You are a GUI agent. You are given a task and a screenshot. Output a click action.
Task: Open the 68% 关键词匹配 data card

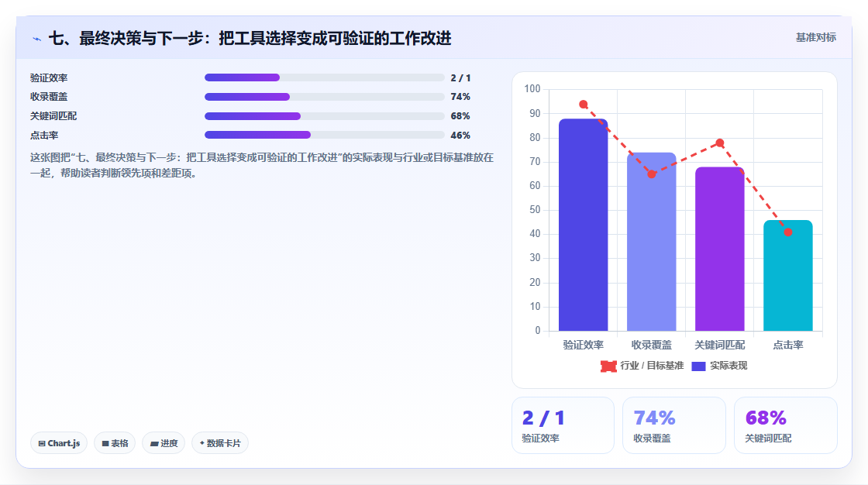pos(786,425)
